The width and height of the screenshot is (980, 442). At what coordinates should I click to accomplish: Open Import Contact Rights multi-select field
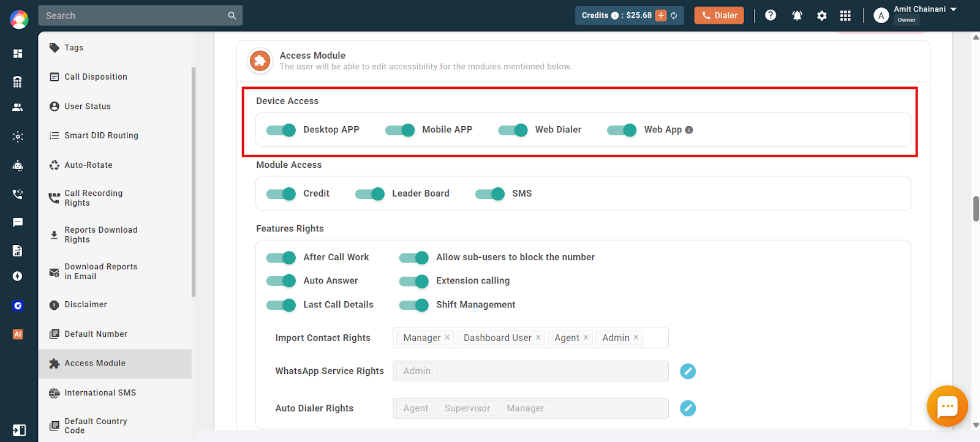point(530,338)
